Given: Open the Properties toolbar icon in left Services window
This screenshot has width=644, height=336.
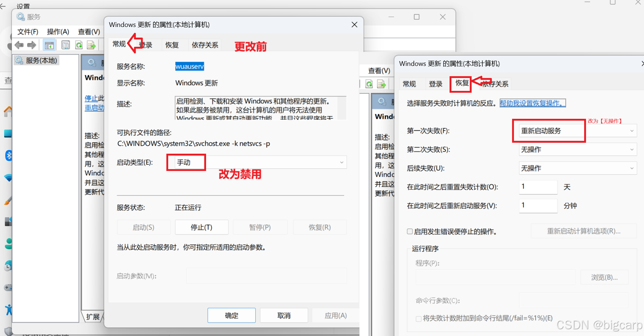Looking at the screenshot, I should click(65, 45).
